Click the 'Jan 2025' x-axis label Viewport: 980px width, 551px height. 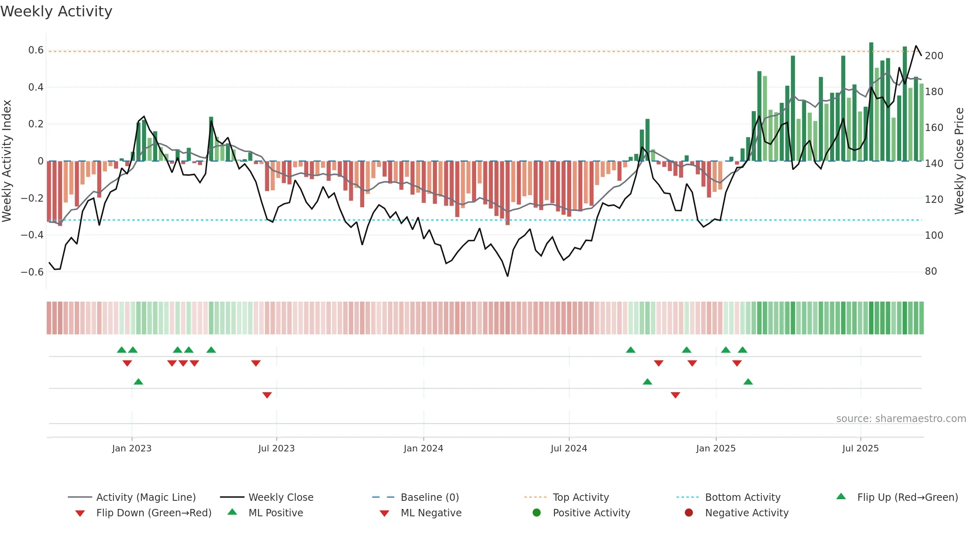[x=716, y=448]
